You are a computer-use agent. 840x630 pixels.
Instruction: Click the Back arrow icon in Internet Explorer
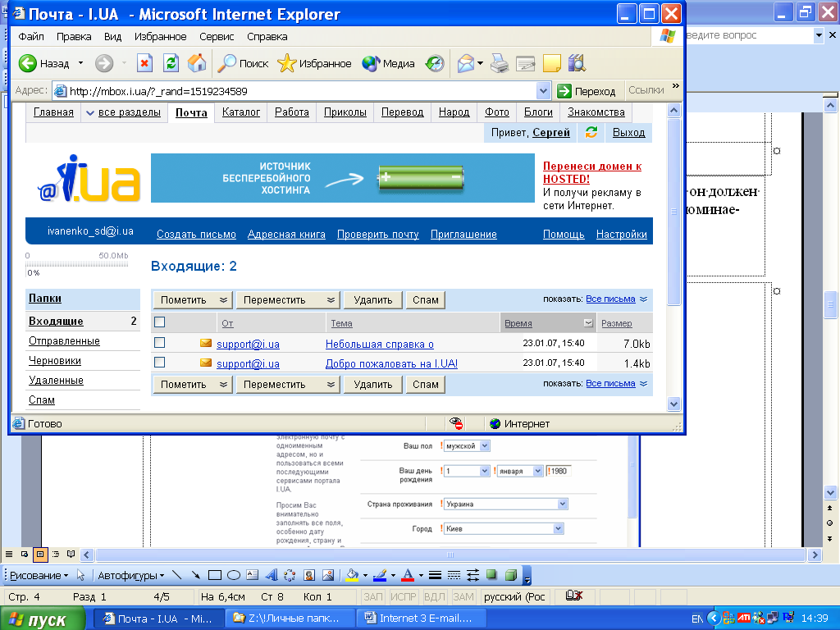28,63
